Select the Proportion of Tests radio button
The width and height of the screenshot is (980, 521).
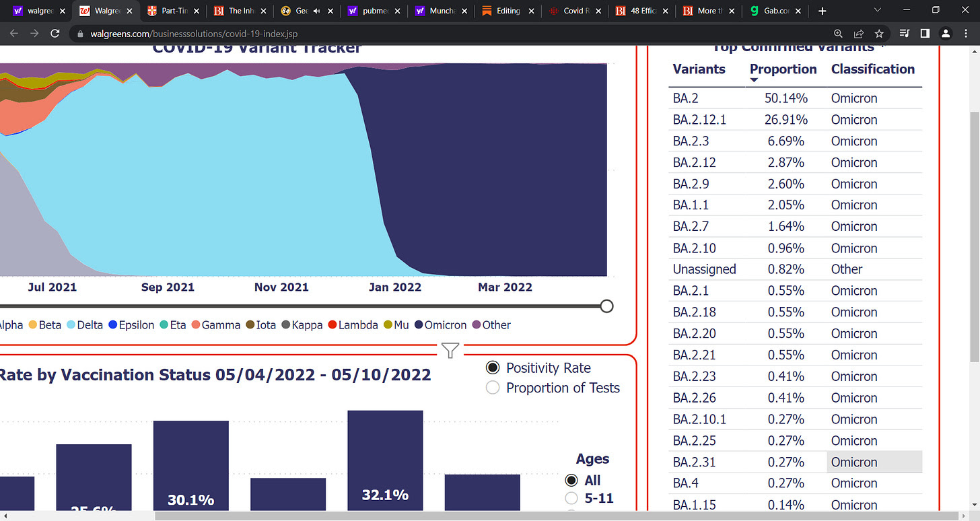[493, 388]
